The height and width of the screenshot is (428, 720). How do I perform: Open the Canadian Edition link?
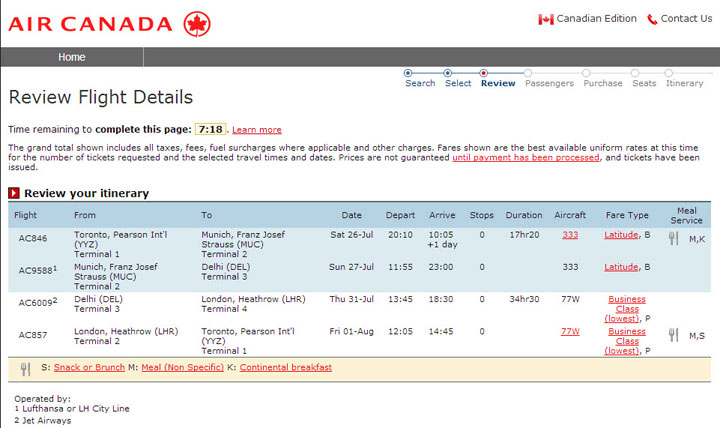click(x=596, y=19)
